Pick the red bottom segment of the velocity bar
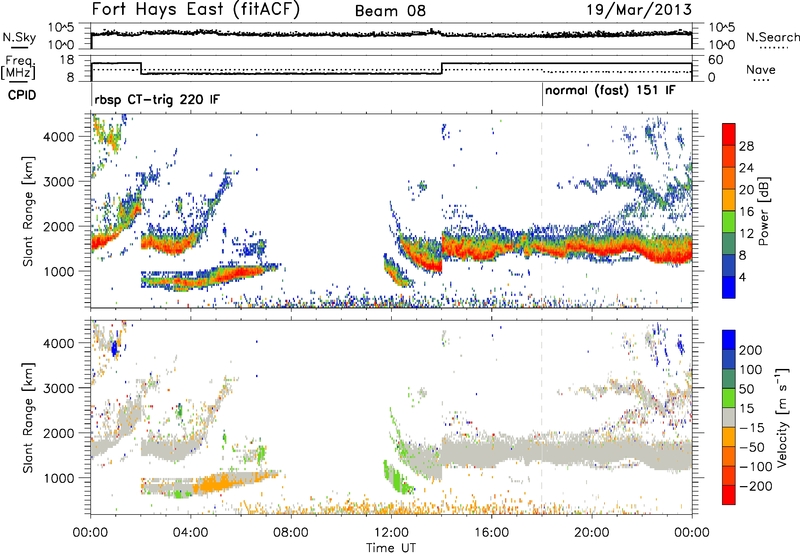This screenshot has height=554, width=800. pos(729,495)
